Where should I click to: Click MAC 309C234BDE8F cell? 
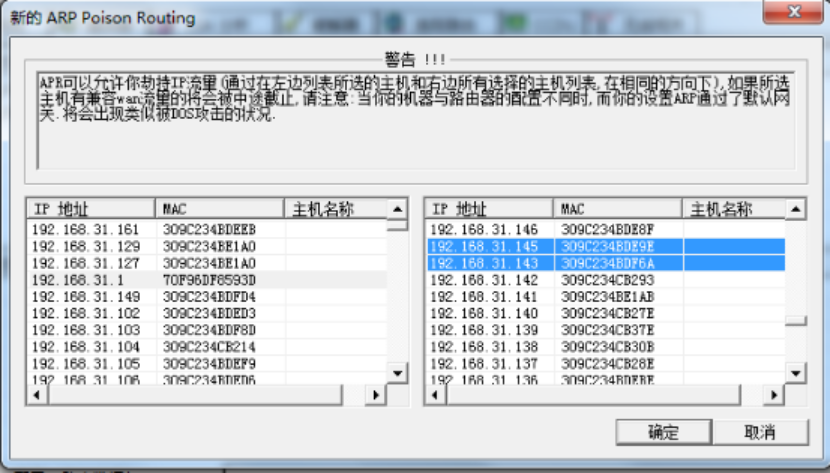[608, 230]
